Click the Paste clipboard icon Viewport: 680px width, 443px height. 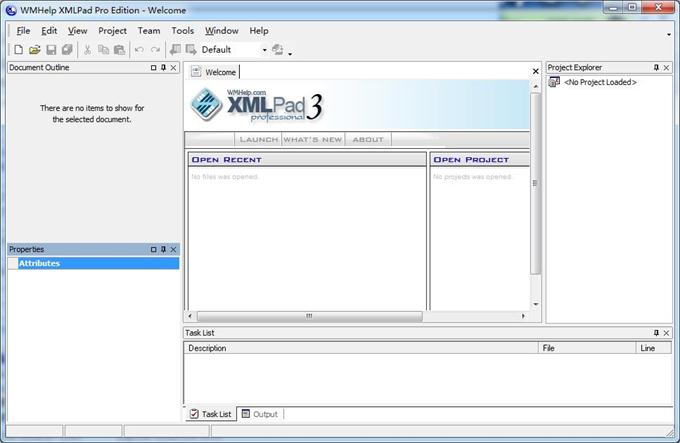(x=120, y=50)
